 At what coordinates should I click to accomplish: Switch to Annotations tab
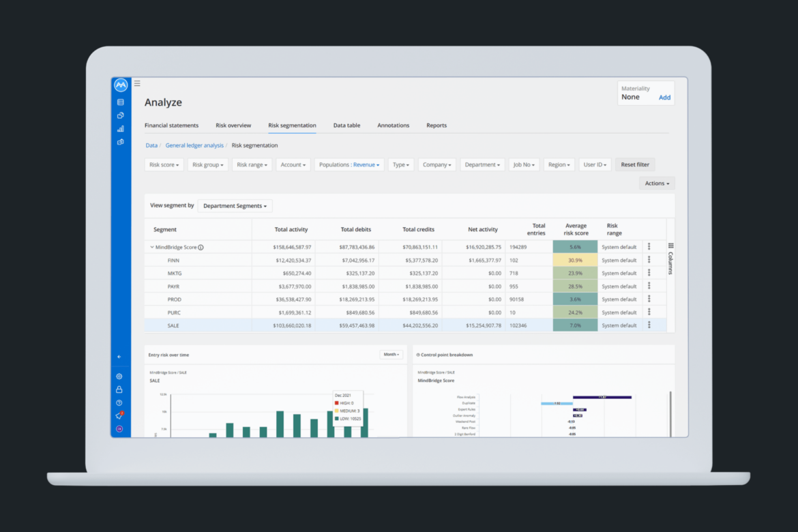click(393, 125)
